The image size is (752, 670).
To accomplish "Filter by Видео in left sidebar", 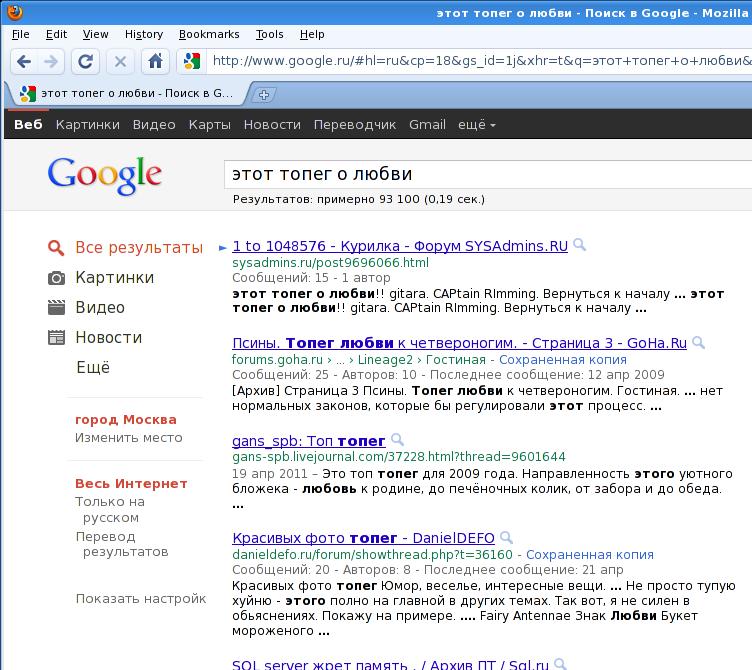I will click(100, 307).
